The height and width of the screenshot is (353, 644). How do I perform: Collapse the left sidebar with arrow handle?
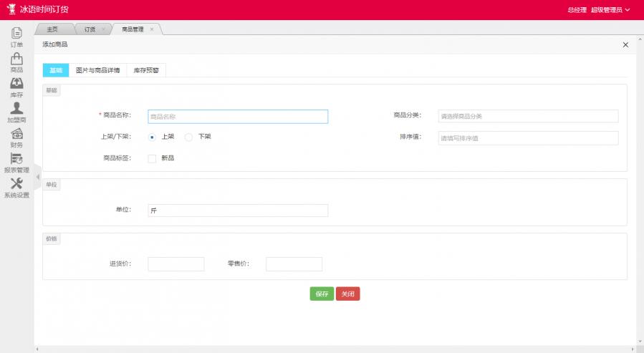pyautogui.click(x=37, y=177)
